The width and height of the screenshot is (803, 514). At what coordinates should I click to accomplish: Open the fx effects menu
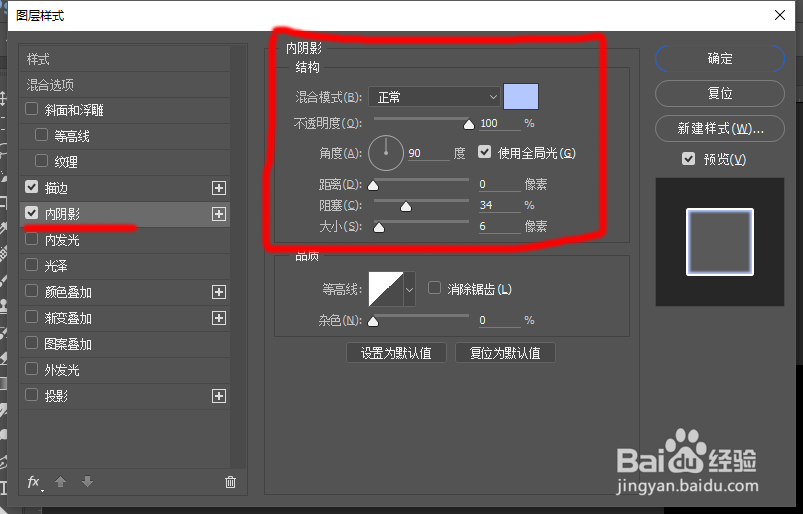pyautogui.click(x=35, y=482)
